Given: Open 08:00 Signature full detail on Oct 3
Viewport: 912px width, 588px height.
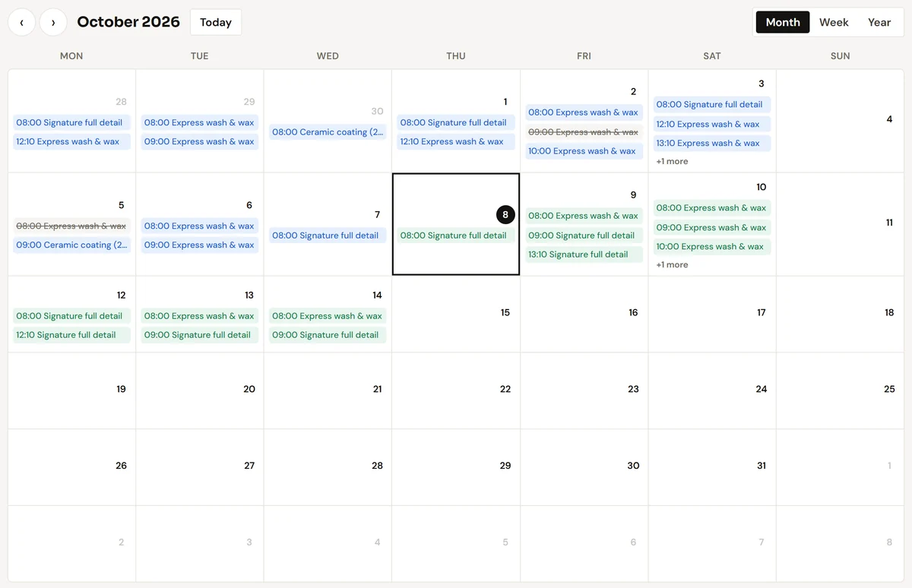Looking at the screenshot, I should (712, 105).
